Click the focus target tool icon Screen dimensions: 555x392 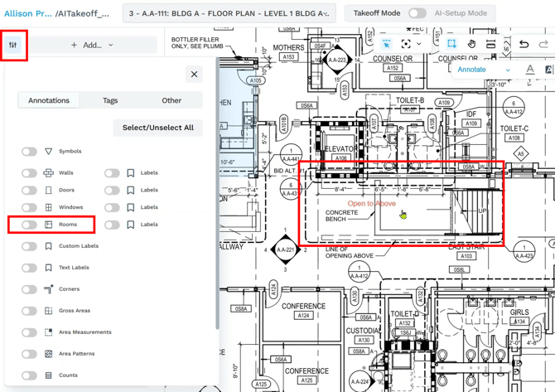tap(406, 44)
